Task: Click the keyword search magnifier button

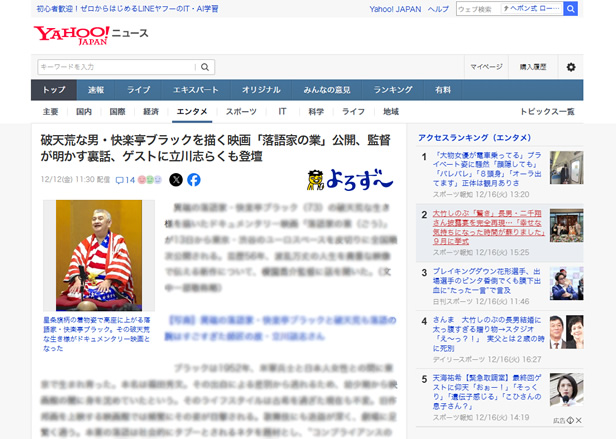Action: [x=206, y=67]
